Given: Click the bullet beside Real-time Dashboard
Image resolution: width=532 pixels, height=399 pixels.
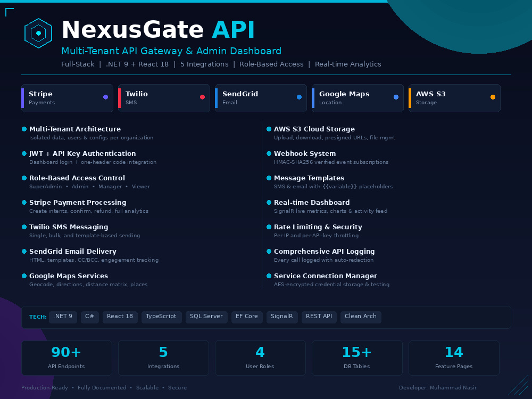Looking at the screenshot, I should (x=269, y=202).
